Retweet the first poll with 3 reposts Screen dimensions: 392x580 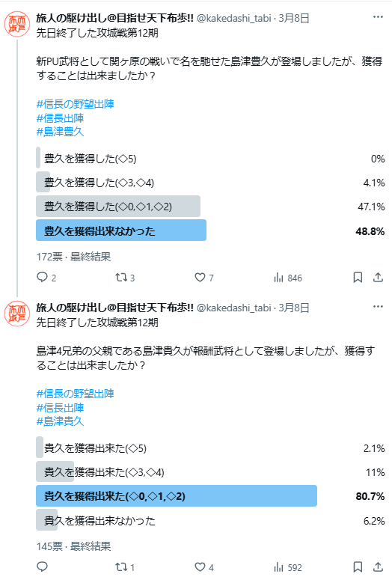125,278
